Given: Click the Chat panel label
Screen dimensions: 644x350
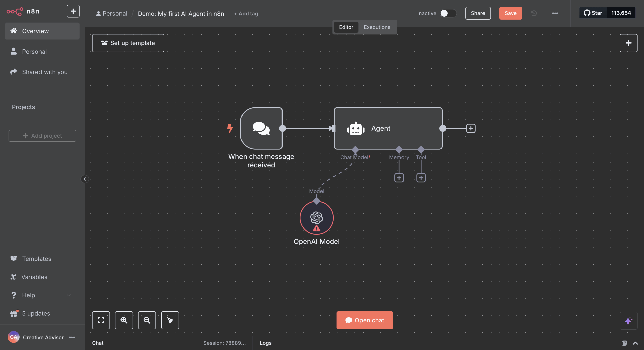Looking at the screenshot, I should coord(98,343).
